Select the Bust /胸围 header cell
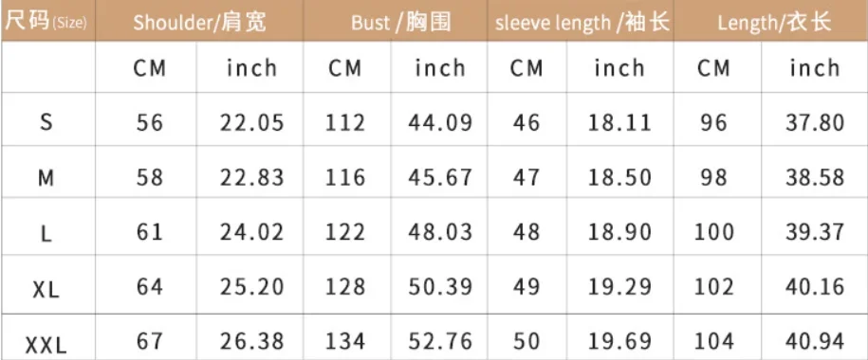The width and height of the screenshot is (868, 360). pyautogui.click(x=396, y=21)
